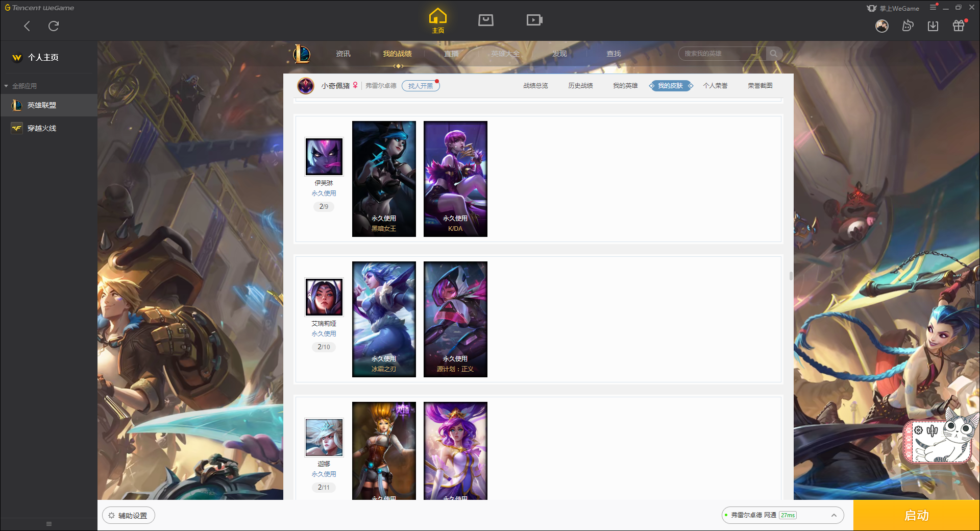Screen dimensions: 980x531
Task: Open the home (主页) tab icon
Action: click(x=438, y=20)
